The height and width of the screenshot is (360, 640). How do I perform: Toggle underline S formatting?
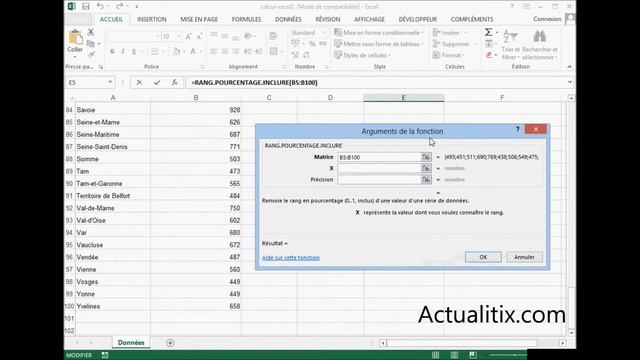(134, 51)
